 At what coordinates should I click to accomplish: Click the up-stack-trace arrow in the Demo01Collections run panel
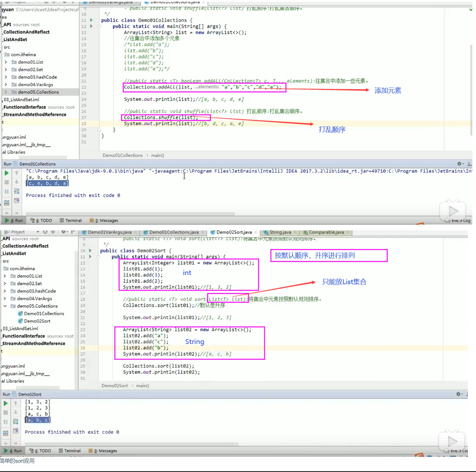point(17,173)
